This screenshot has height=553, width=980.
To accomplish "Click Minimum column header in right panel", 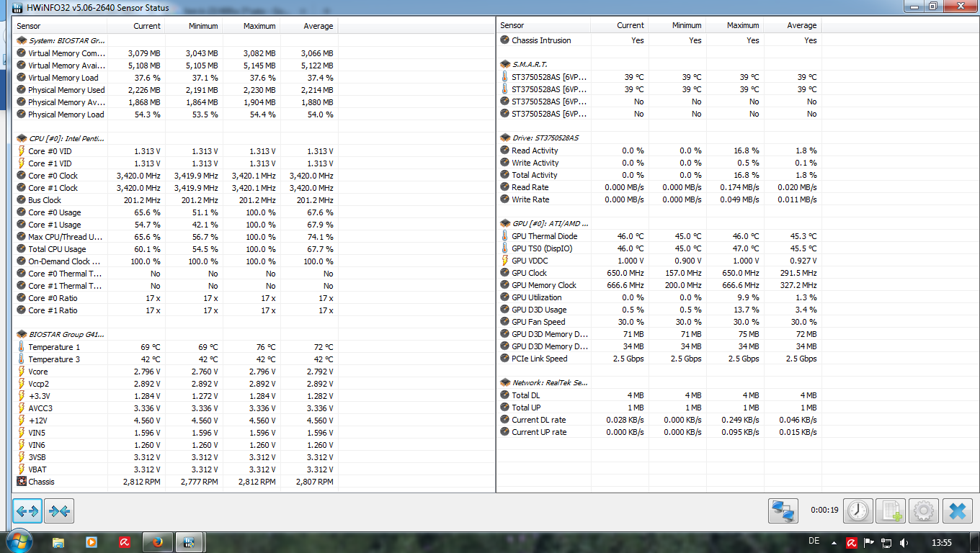I will pos(677,25).
